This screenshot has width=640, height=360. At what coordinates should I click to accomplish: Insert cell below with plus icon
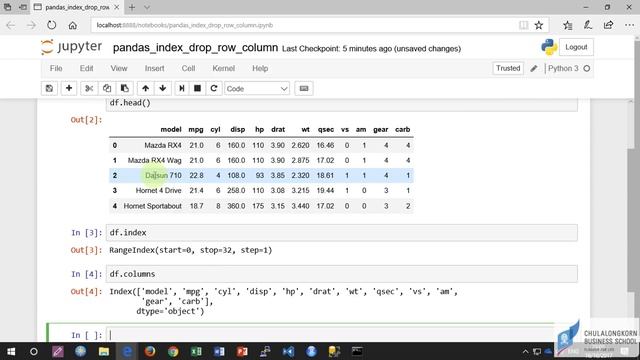(x=69, y=89)
